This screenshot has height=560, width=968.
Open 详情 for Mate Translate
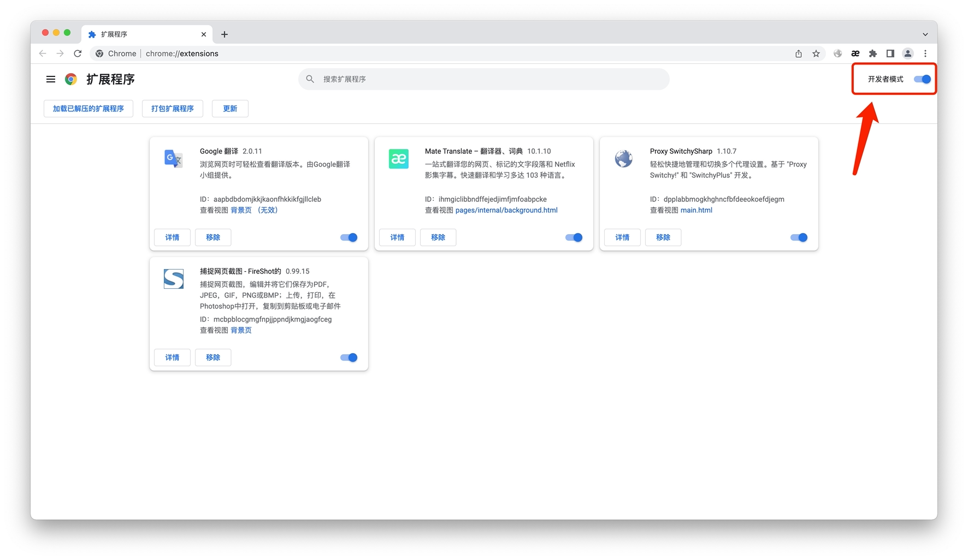pyautogui.click(x=397, y=237)
